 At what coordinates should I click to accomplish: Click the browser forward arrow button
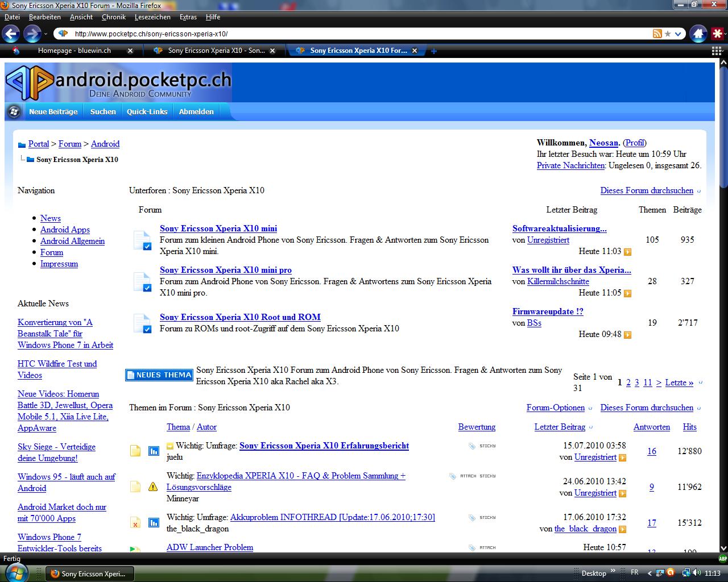[x=32, y=34]
